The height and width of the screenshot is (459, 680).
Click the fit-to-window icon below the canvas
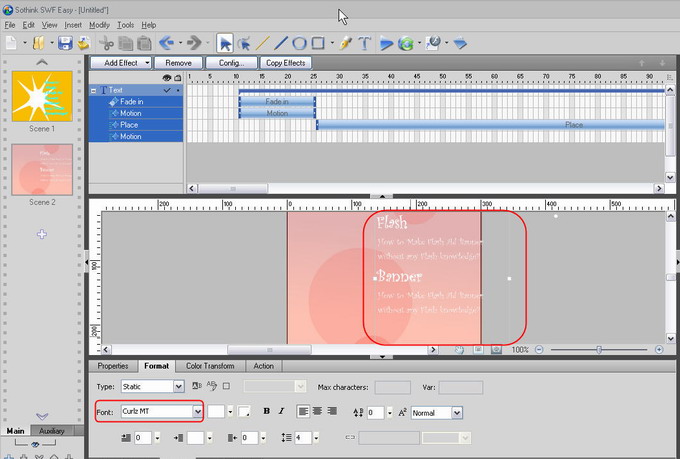point(478,350)
